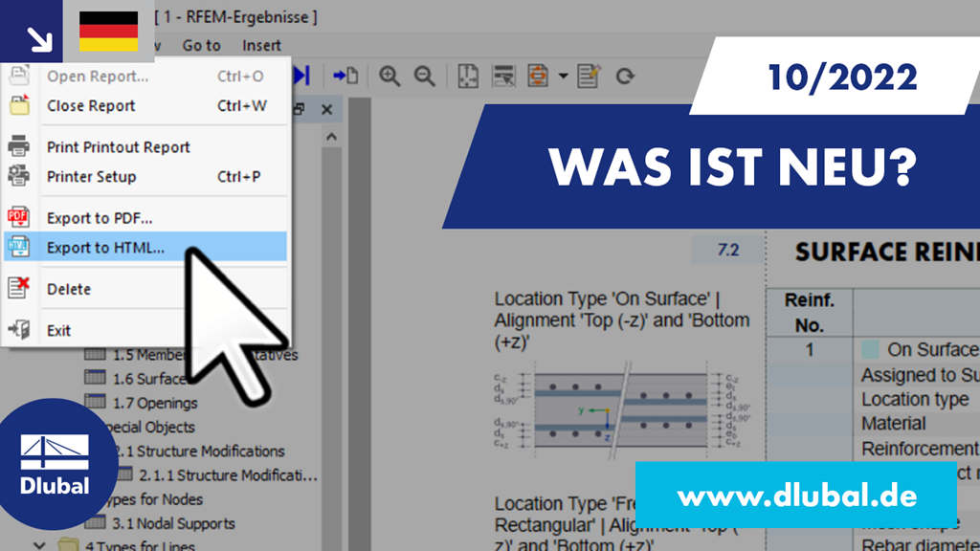Click the Exit door icon
This screenshot has width=980, height=551.
[19, 329]
